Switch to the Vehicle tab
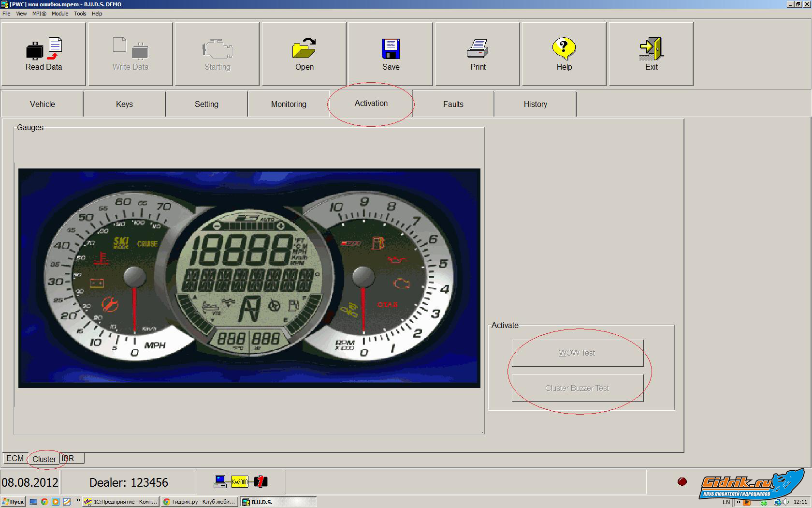 click(43, 104)
